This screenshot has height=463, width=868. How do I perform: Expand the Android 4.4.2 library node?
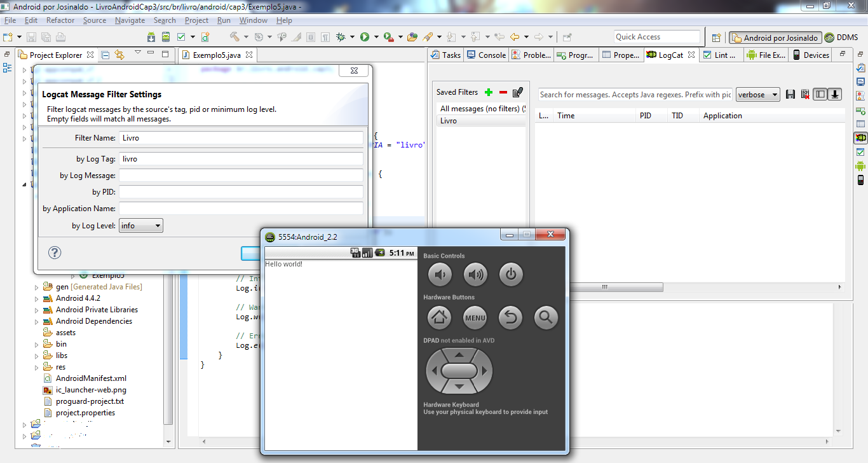[36, 298]
